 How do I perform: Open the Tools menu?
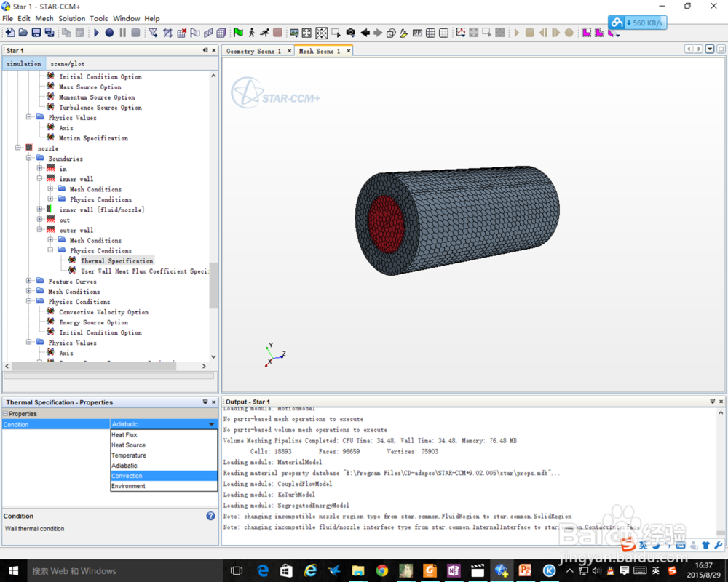click(99, 19)
